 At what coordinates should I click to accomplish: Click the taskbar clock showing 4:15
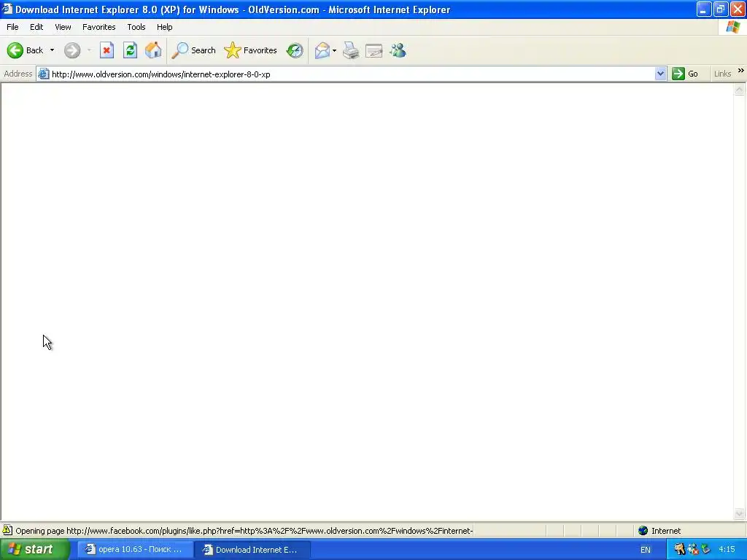tap(727, 549)
